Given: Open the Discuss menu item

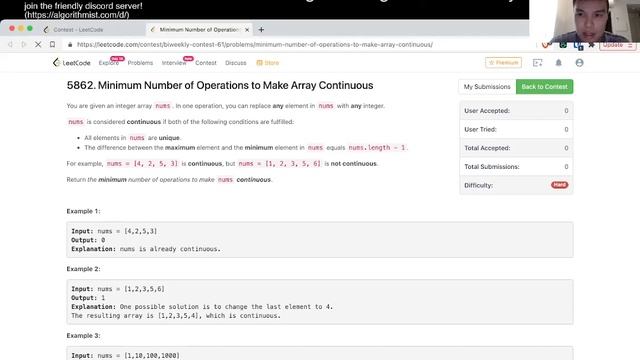Looking at the screenshot, I should 236,63.
